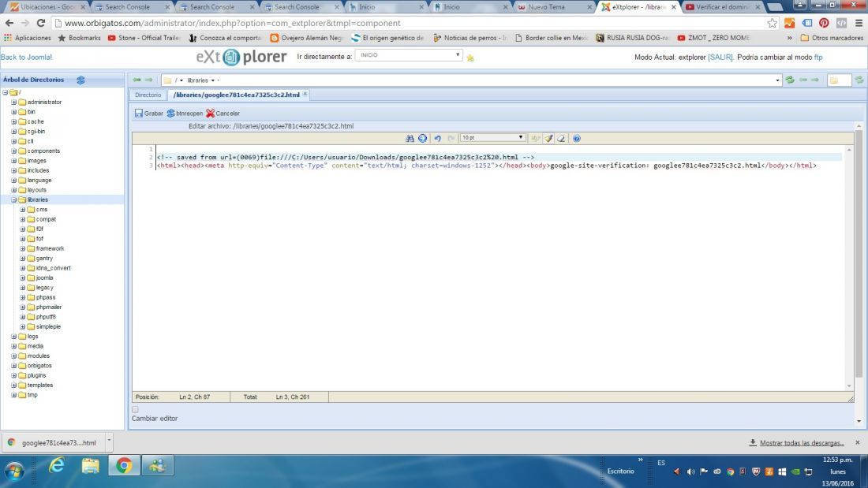Bookmark this page with the star
Screen dimensions: 868x488
click(773, 23)
